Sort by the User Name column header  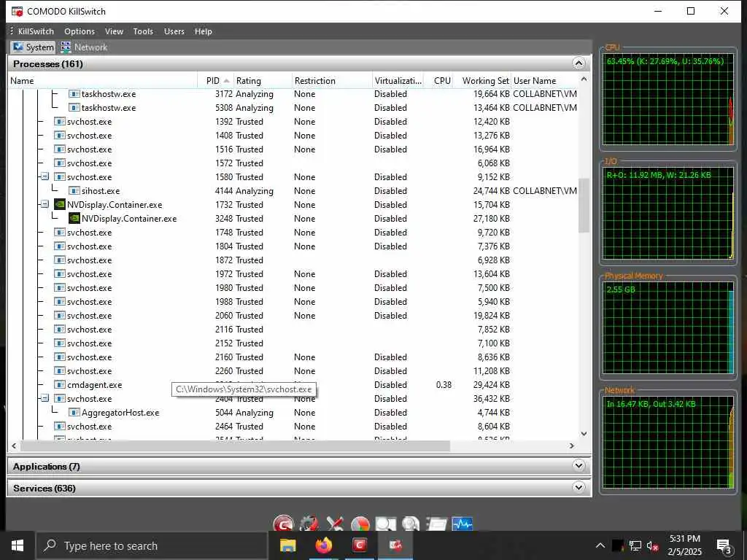(x=544, y=81)
